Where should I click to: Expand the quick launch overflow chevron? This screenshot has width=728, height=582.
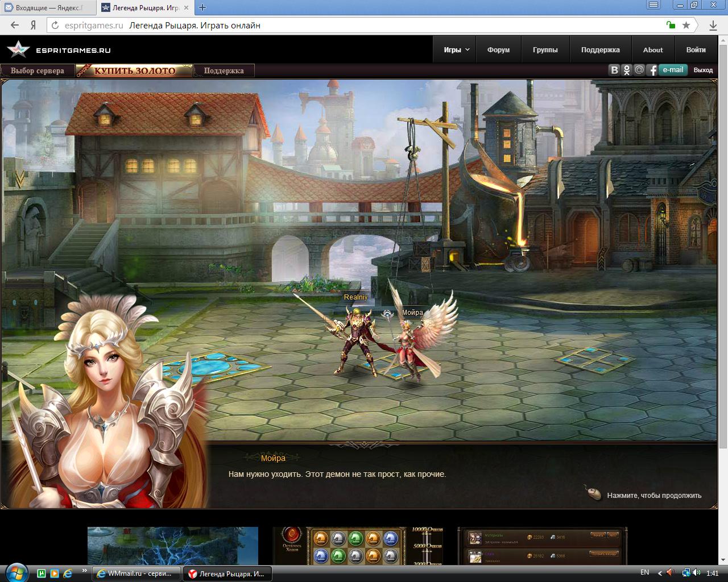click(85, 570)
